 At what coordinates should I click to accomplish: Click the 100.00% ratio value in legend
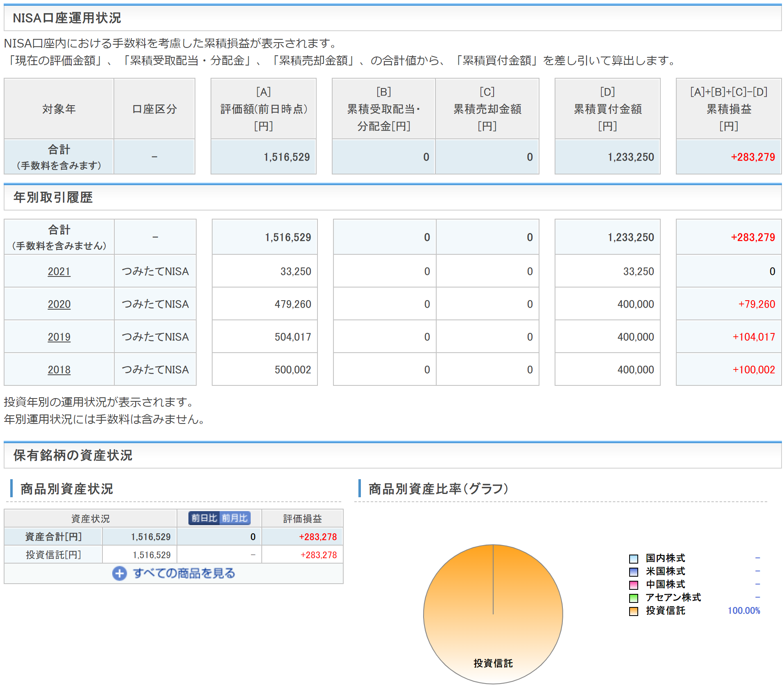pyautogui.click(x=743, y=611)
